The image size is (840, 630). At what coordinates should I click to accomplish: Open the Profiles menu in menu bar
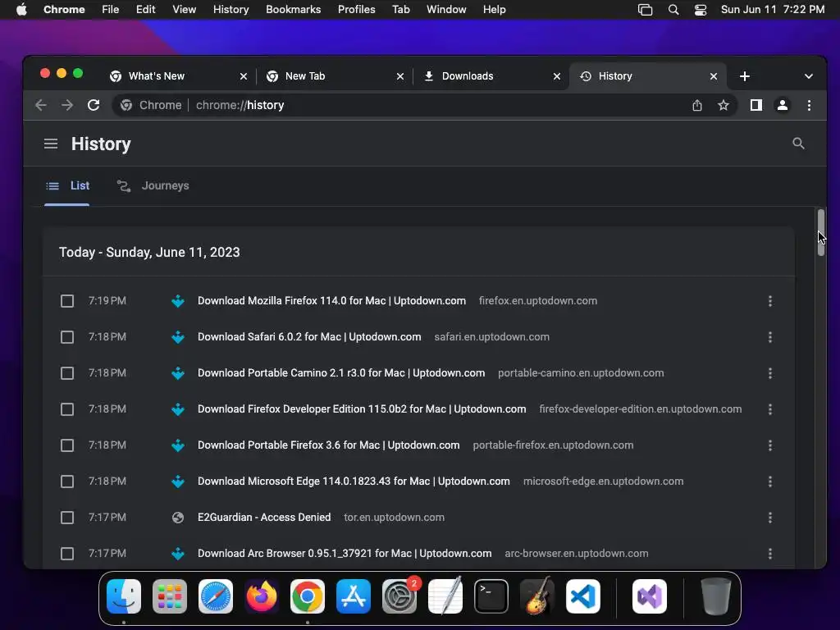click(356, 10)
